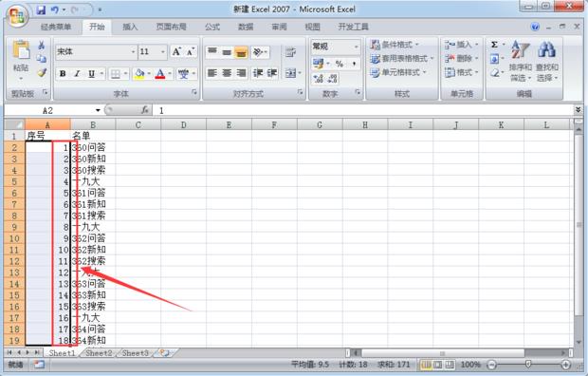Merge and center selected cells
Image resolution: width=588 pixels, height=376 pixels.
[290, 73]
